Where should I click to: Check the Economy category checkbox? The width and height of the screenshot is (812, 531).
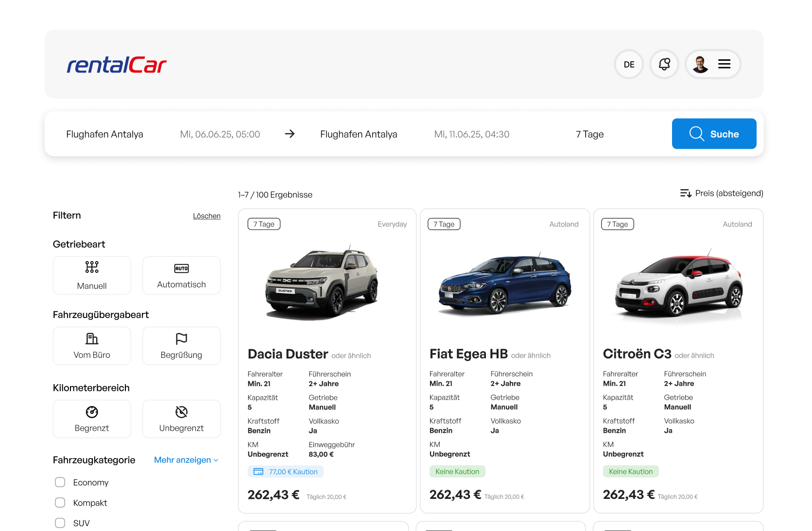pyautogui.click(x=60, y=482)
